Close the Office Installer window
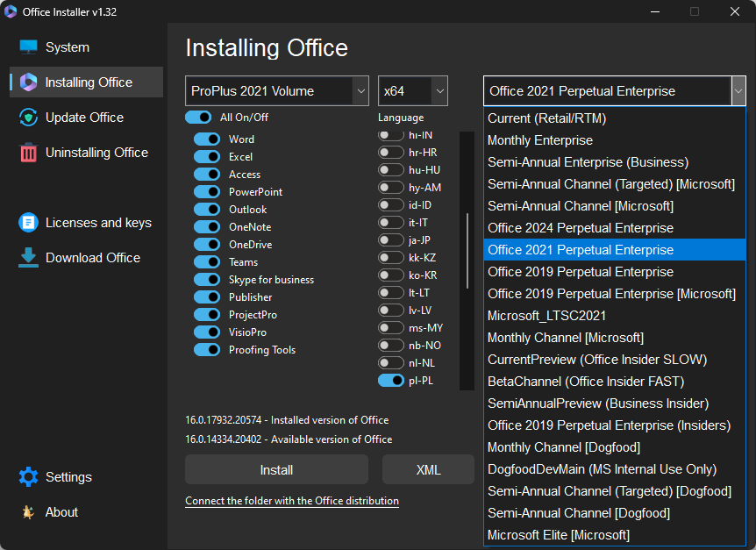756x550 pixels. [735, 11]
